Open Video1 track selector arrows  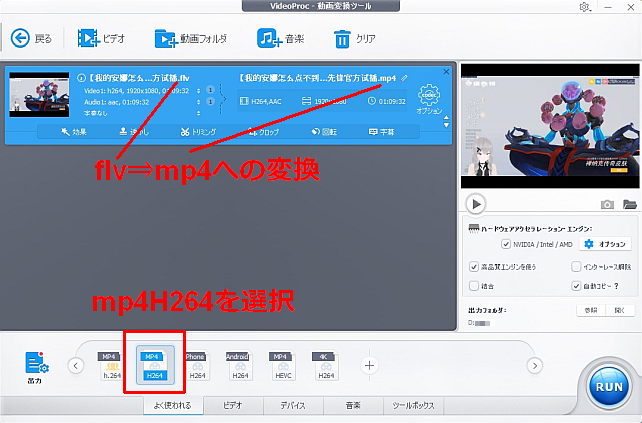click(199, 90)
